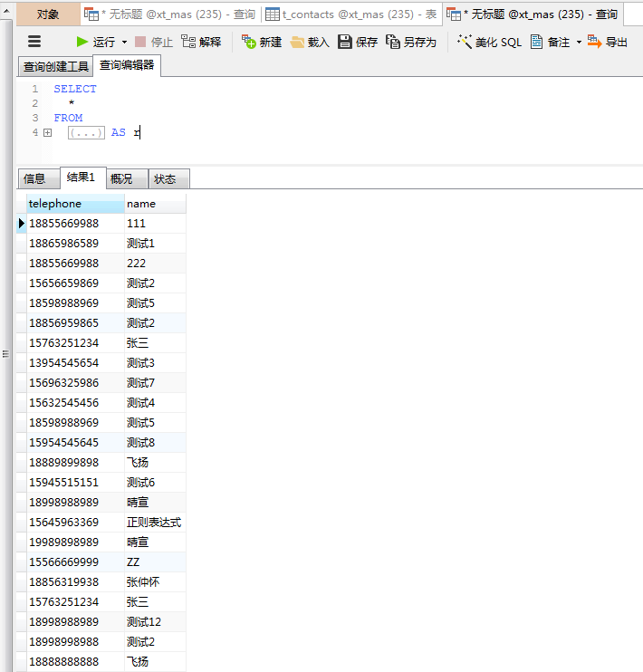Save the query with 保存
Viewport: 643px width, 672px height.
pos(358,42)
